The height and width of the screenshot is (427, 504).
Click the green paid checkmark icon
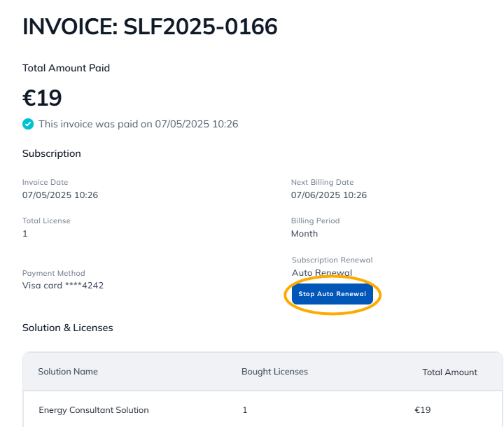(x=28, y=124)
